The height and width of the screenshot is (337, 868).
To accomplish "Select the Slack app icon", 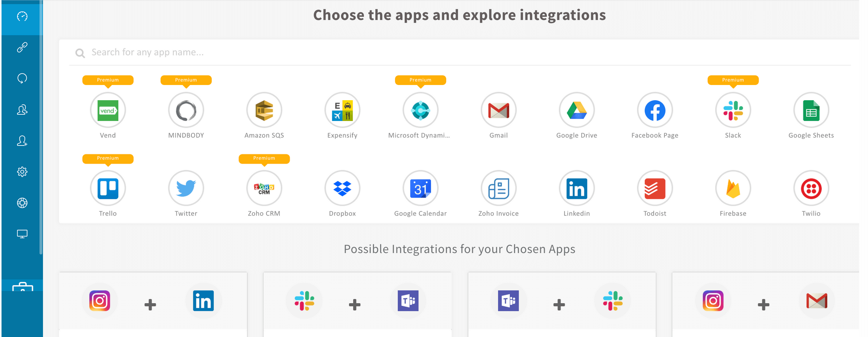I will click(733, 110).
